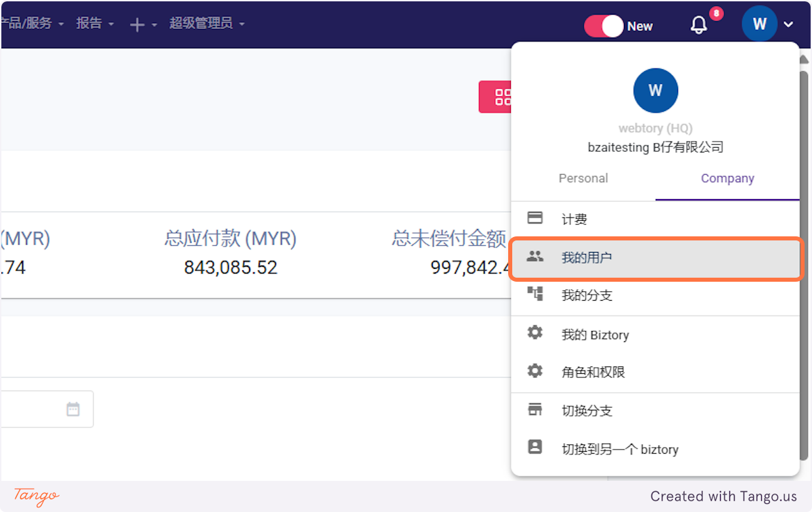Viewport: 812px width, 512px height.
Task: Click the 总应付款 (MYR) heading
Action: click(x=230, y=238)
